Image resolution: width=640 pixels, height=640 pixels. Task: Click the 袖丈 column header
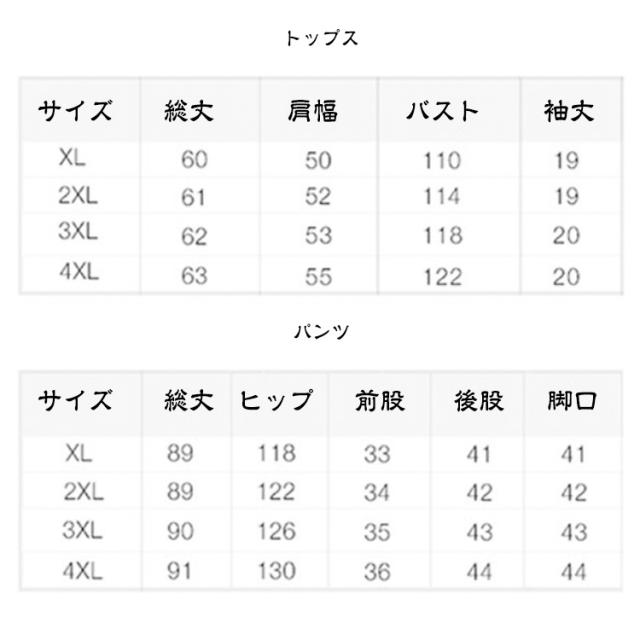click(x=567, y=110)
